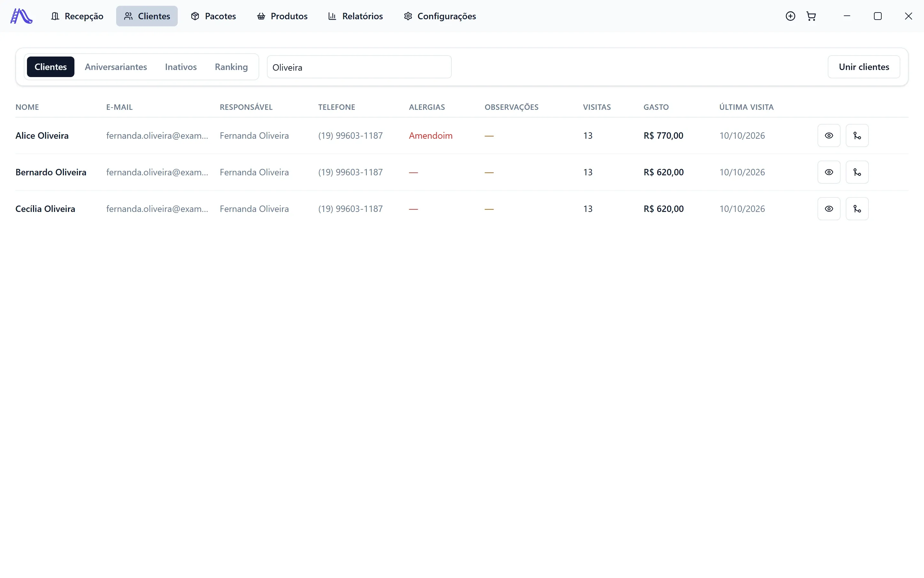
Task: Minimize the application window
Action: click(x=847, y=16)
